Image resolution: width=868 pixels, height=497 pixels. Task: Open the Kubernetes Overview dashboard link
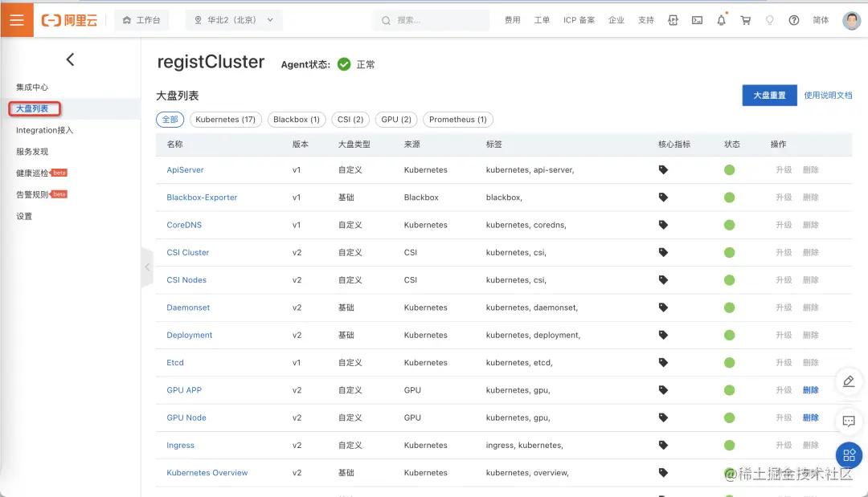point(207,473)
